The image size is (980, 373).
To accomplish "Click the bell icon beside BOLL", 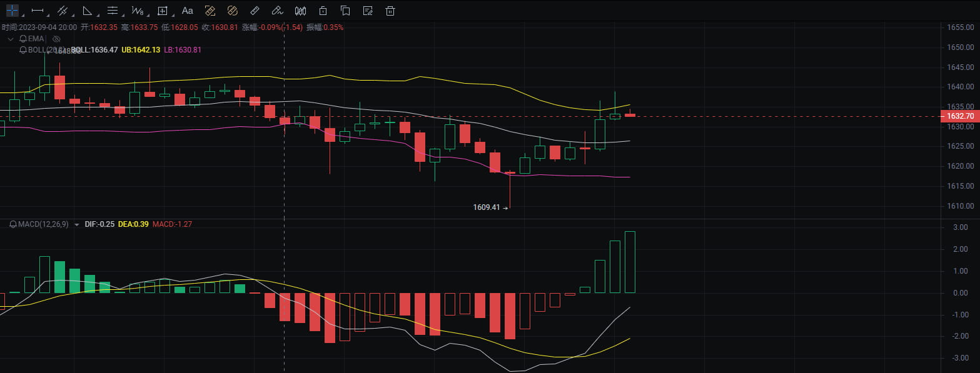I will [23, 49].
